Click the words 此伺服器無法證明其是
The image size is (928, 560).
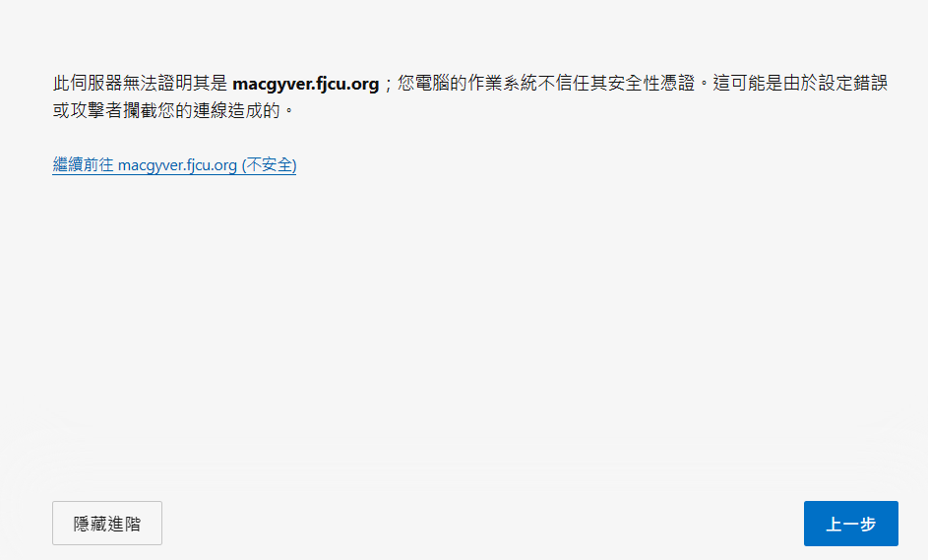point(141,84)
